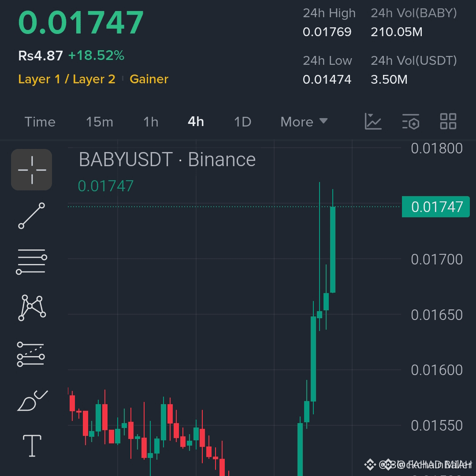Switch to the Time chart interval
The height and width of the screenshot is (476, 476).
click(40, 122)
